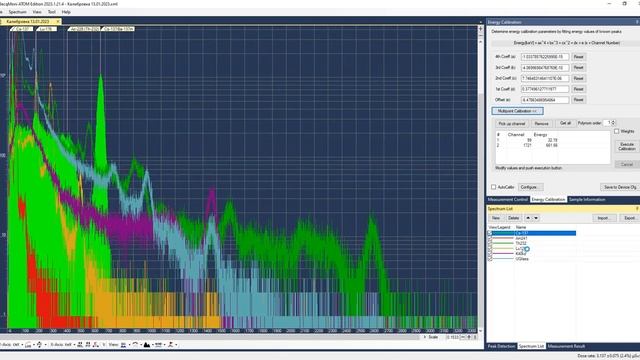Toggle visibility checkbox for UGlass spectrum
The image size is (640, 360).
click(x=490, y=259)
